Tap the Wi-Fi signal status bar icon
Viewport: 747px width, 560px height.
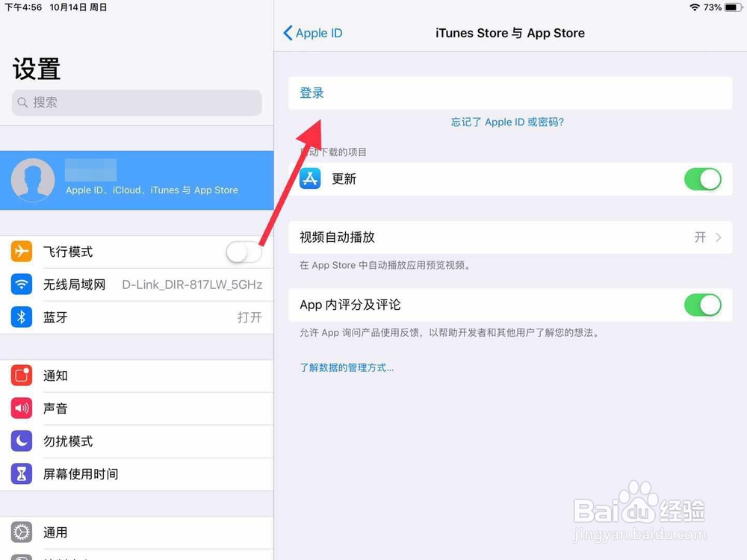click(x=695, y=7)
